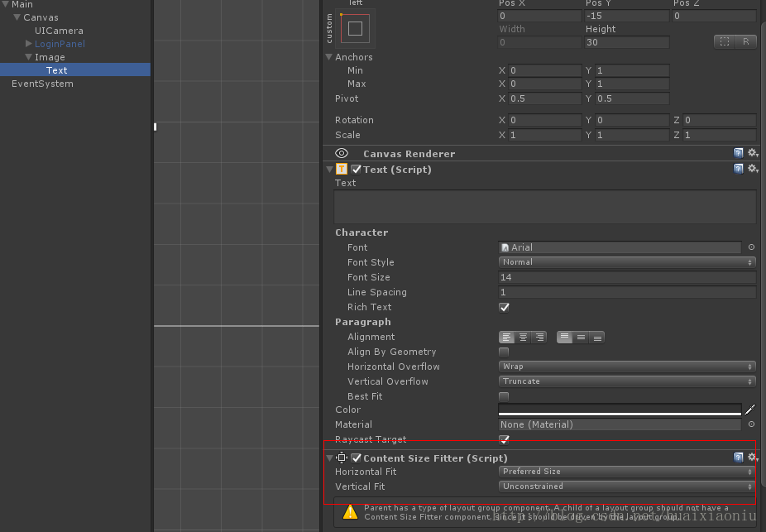Viewport: 766px width, 532px height.
Task: Set horizontal alignment to left
Action: pyautogui.click(x=506, y=337)
